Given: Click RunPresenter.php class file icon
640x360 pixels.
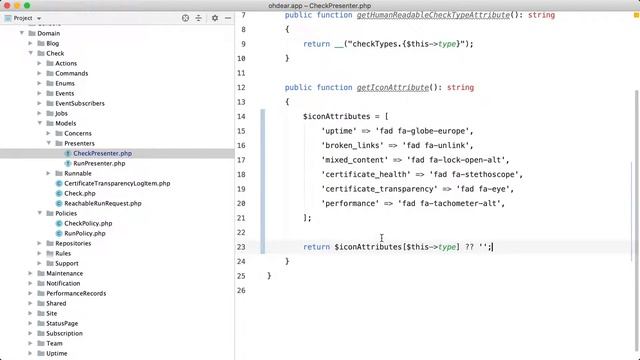Looking at the screenshot, I should coord(68,163).
